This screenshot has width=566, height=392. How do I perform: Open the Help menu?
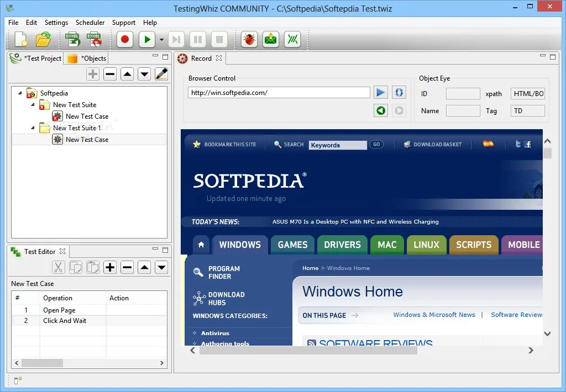point(150,22)
